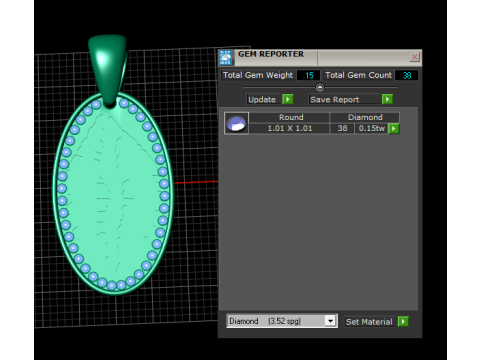Viewport: 480px width, 360px height.
Task: Click the GEM REPORTER title bar
Action: 320,57
